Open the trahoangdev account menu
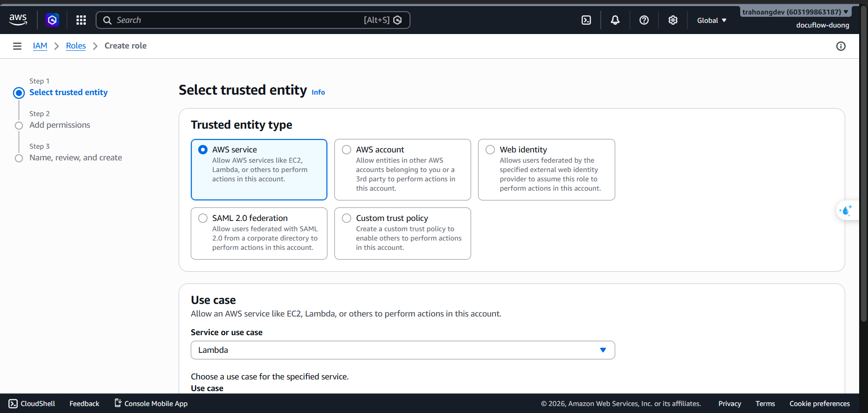This screenshot has height=413, width=868. coord(796,12)
